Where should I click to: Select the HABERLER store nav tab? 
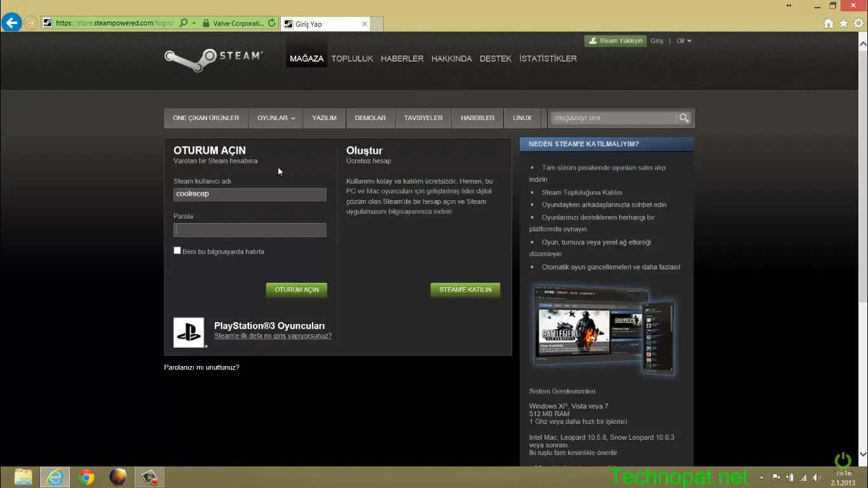[x=478, y=118]
